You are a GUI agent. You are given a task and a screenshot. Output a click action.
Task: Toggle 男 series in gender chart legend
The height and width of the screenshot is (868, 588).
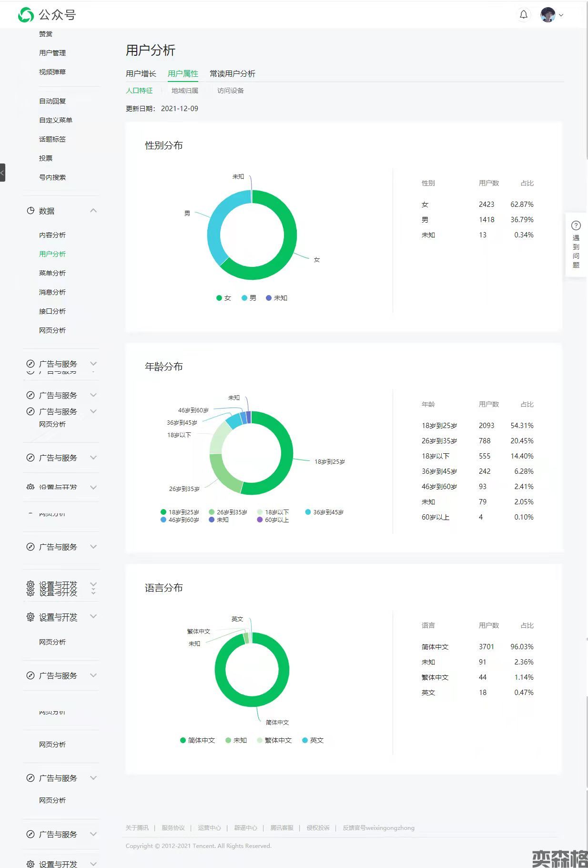(249, 298)
